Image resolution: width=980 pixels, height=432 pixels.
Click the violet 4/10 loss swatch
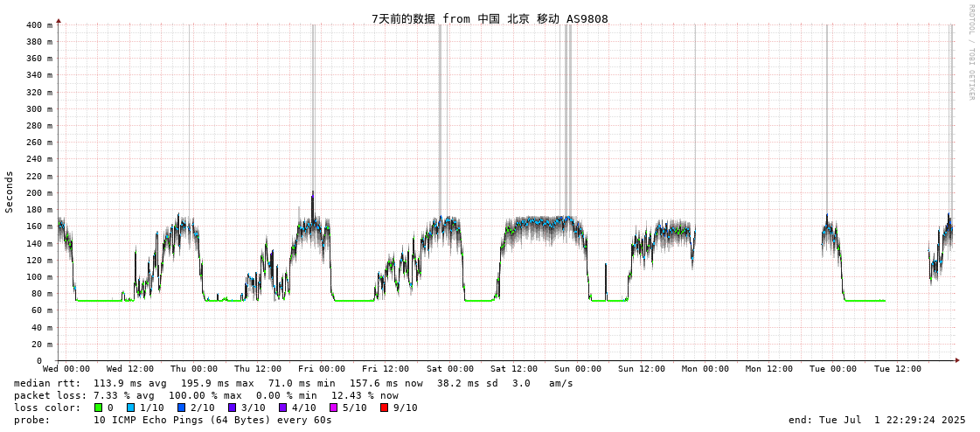pos(282,408)
